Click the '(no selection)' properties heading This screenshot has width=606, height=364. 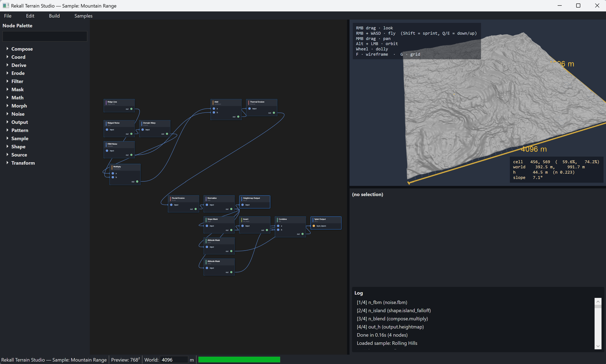point(367,194)
